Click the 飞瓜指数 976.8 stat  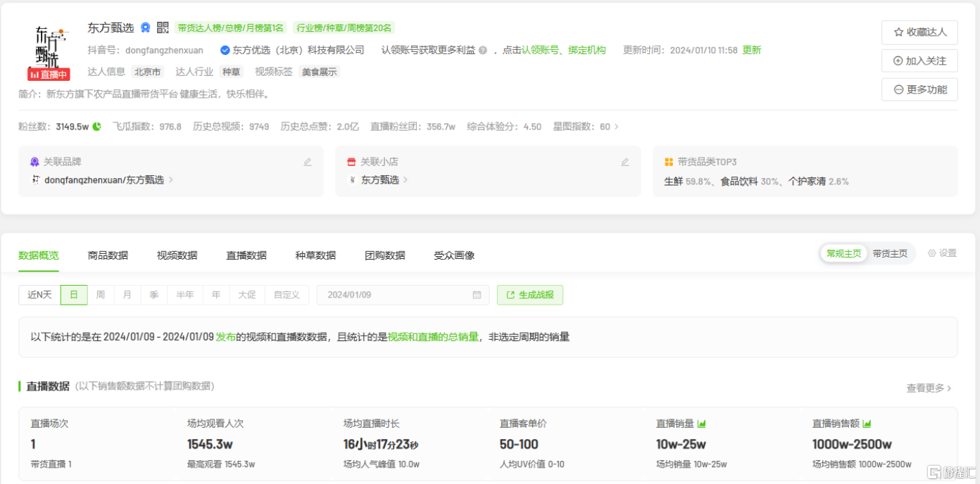tap(147, 127)
